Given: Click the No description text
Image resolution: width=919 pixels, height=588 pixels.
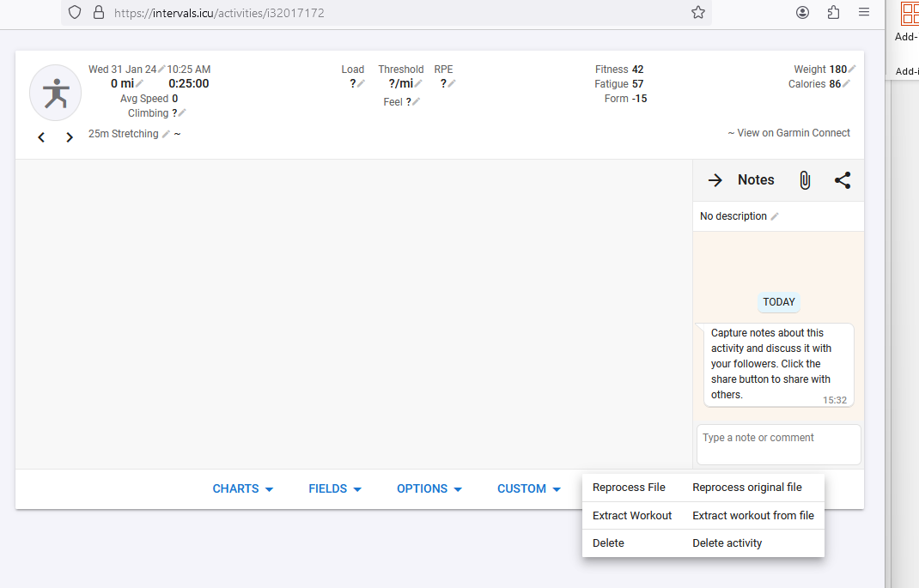Looking at the screenshot, I should pos(733,216).
